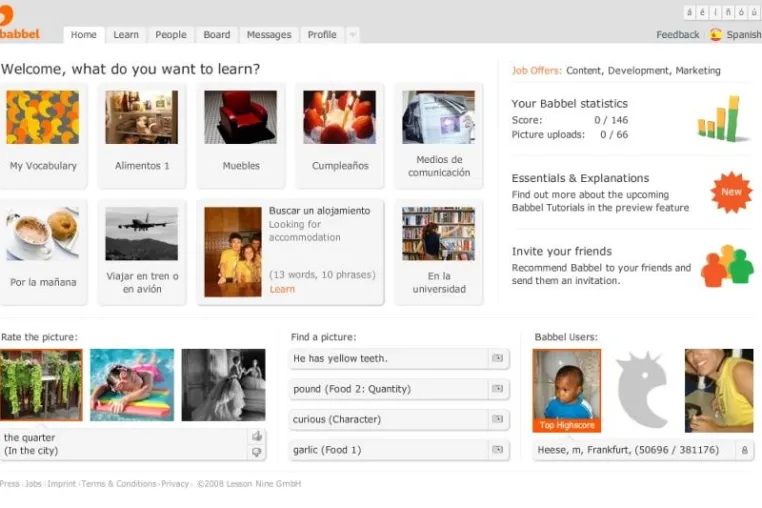Open the Content job offer link
The image size is (762, 508).
[584, 70]
